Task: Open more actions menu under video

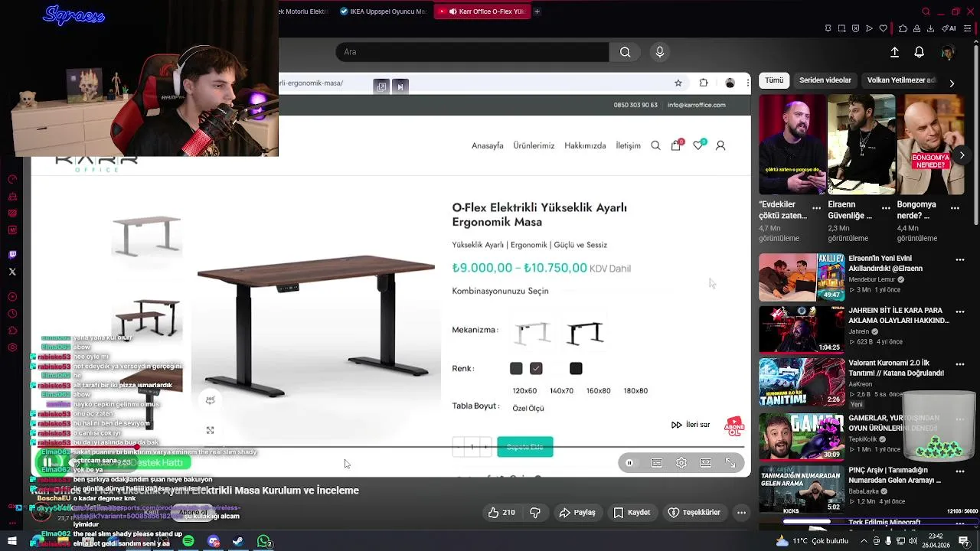Action: coord(741,512)
